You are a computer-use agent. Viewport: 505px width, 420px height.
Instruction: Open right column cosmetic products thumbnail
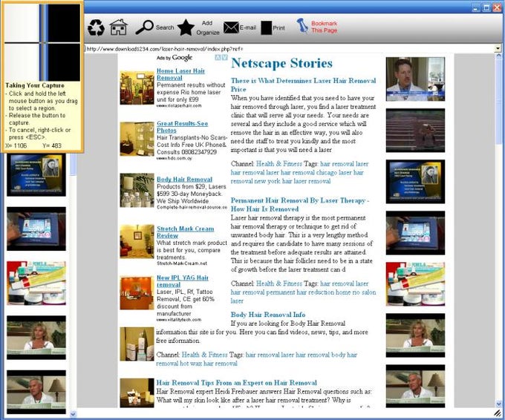(415, 284)
